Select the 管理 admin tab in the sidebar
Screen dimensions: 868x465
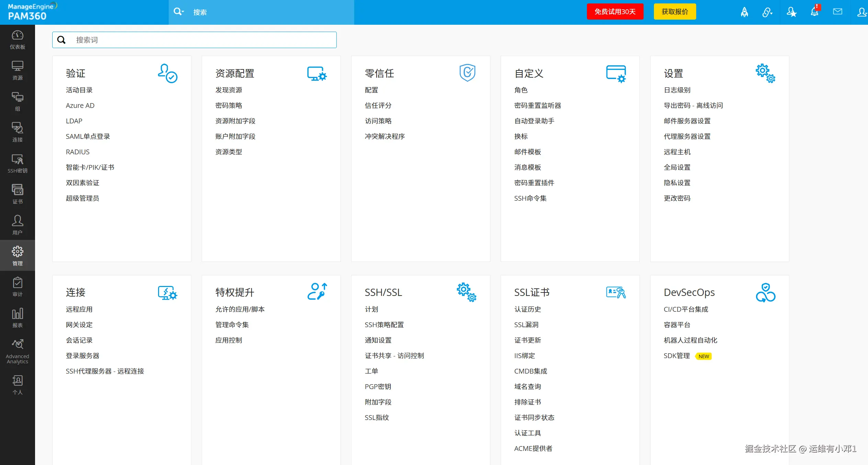(x=17, y=255)
